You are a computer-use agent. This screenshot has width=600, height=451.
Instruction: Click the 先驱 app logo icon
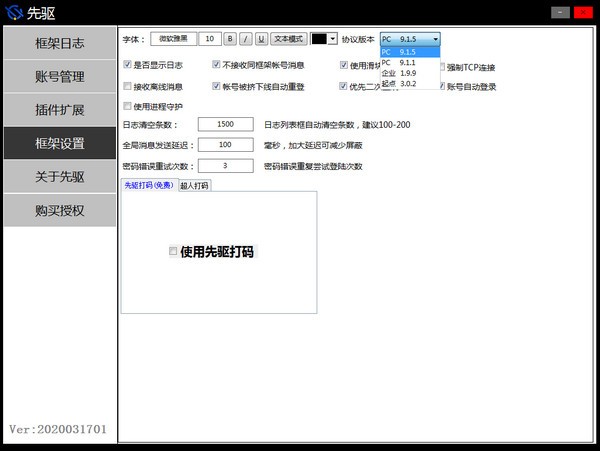point(14,12)
